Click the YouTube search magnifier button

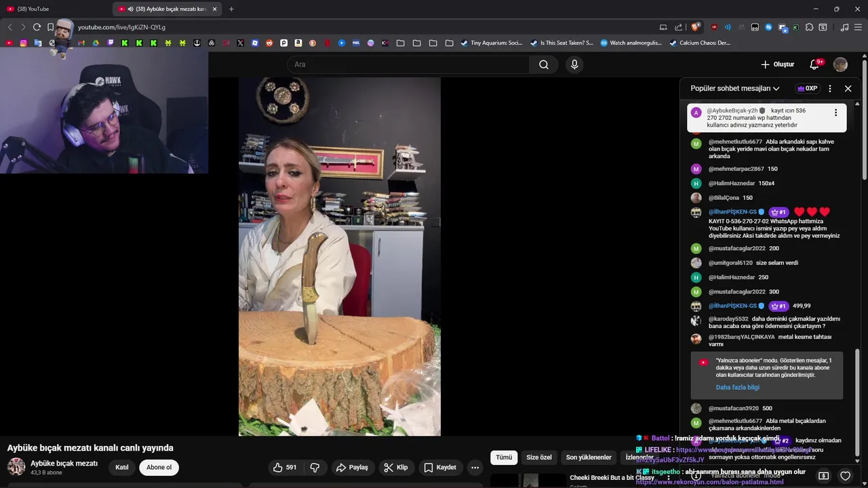coord(543,64)
